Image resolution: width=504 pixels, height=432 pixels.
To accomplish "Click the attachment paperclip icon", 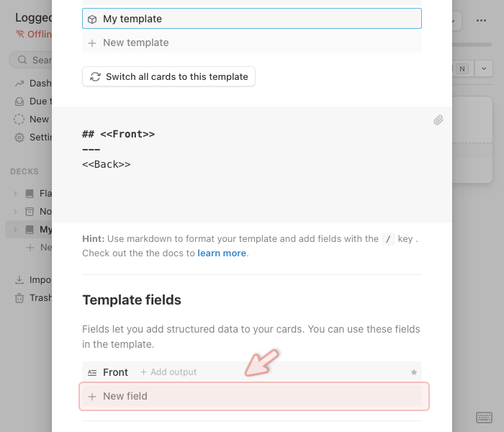I will (x=438, y=120).
